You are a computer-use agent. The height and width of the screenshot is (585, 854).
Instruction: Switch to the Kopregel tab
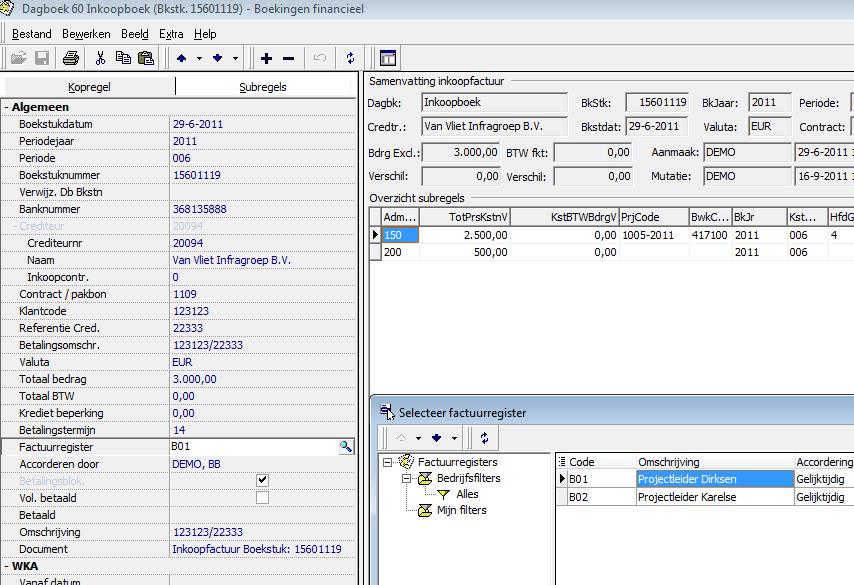click(x=89, y=87)
